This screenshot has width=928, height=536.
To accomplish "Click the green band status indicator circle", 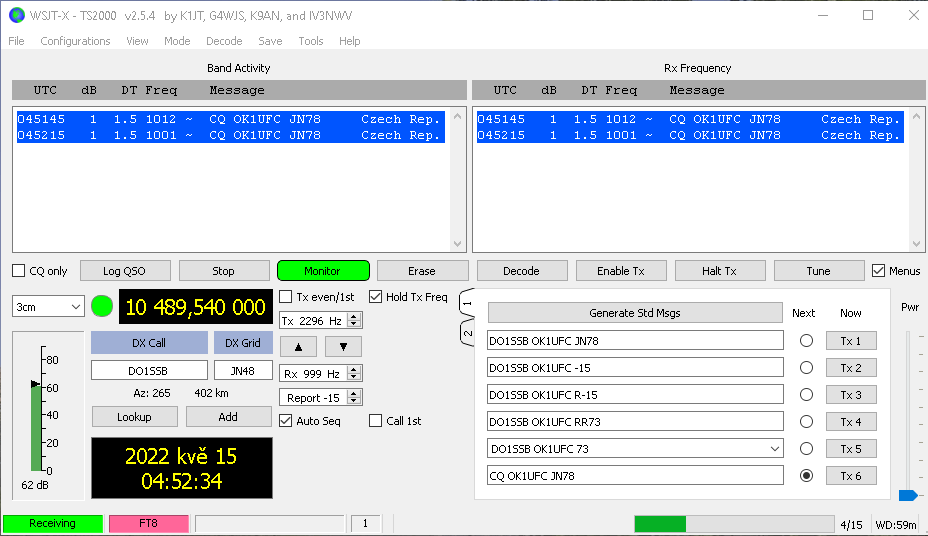I will (x=102, y=306).
